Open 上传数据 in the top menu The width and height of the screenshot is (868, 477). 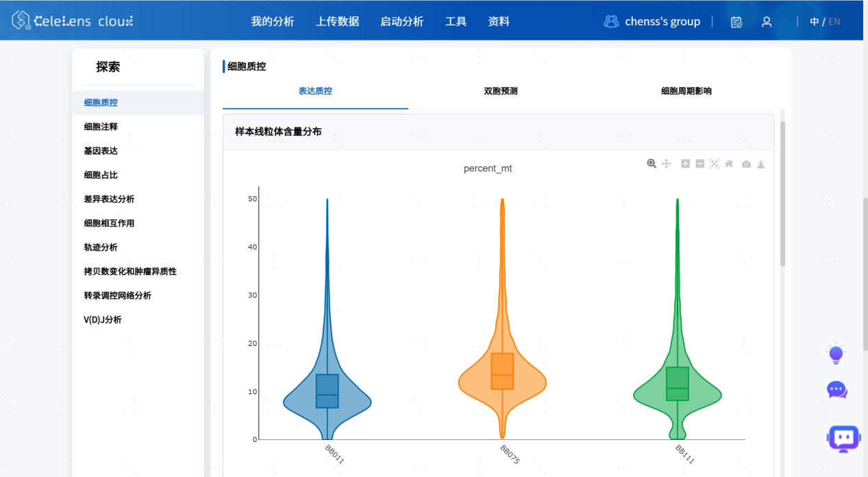[x=337, y=22]
